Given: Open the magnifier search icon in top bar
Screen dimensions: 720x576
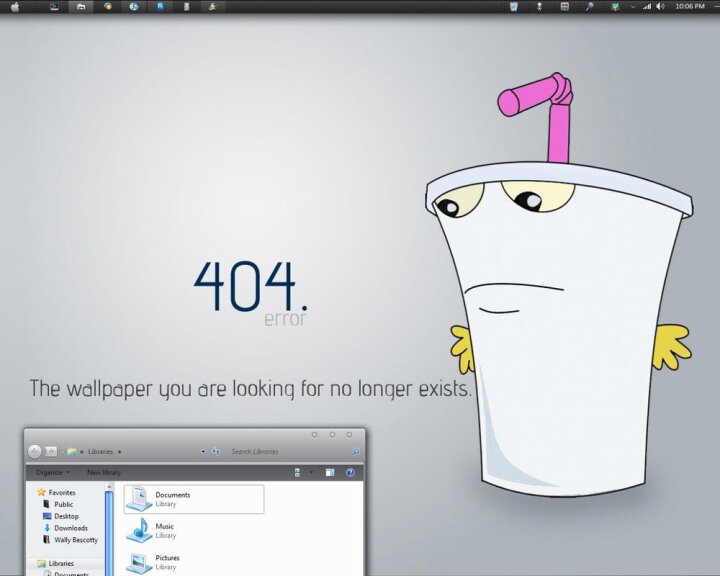Looking at the screenshot, I should pos(590,6).
